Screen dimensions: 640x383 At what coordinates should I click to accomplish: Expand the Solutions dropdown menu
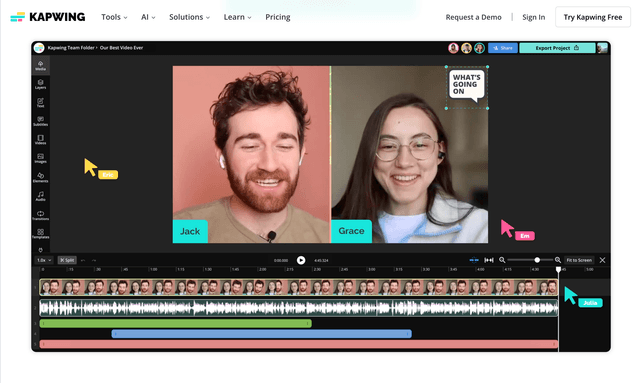189,17
